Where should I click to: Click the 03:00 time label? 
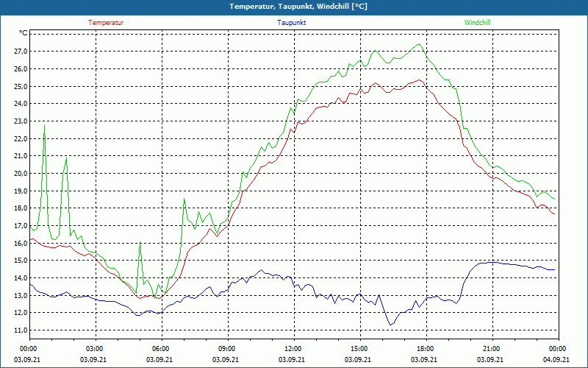click(96, 349)
